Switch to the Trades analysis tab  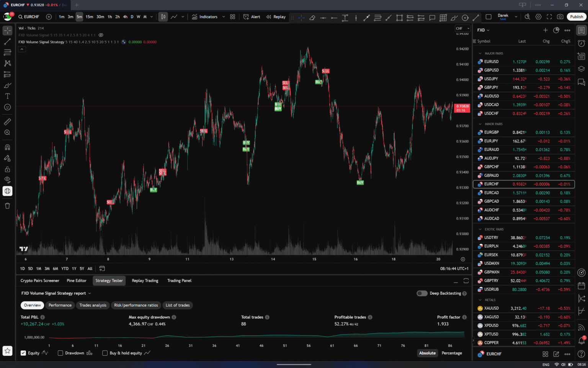[x=93, y=305]
